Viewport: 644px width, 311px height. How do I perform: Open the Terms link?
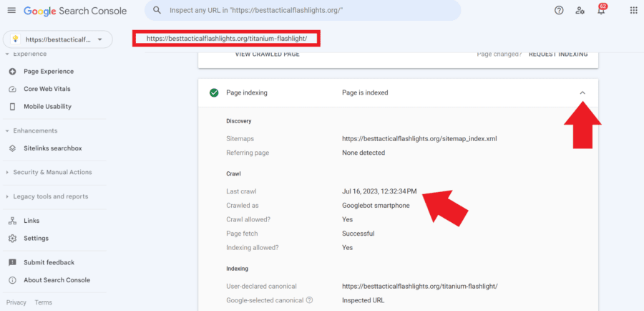43,302
